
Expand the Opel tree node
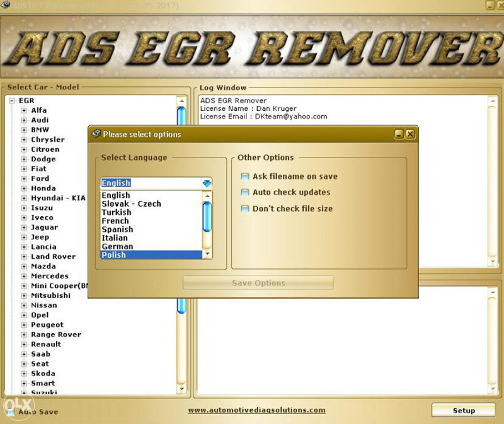point(24,316)
